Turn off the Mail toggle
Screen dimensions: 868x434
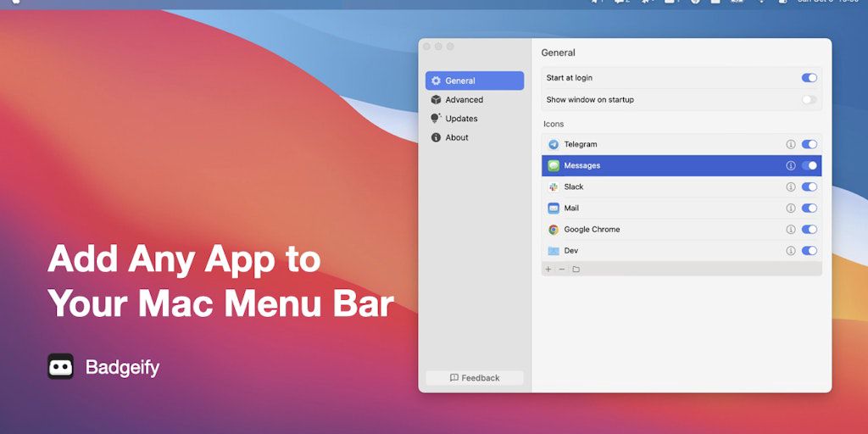click(810, 209)
